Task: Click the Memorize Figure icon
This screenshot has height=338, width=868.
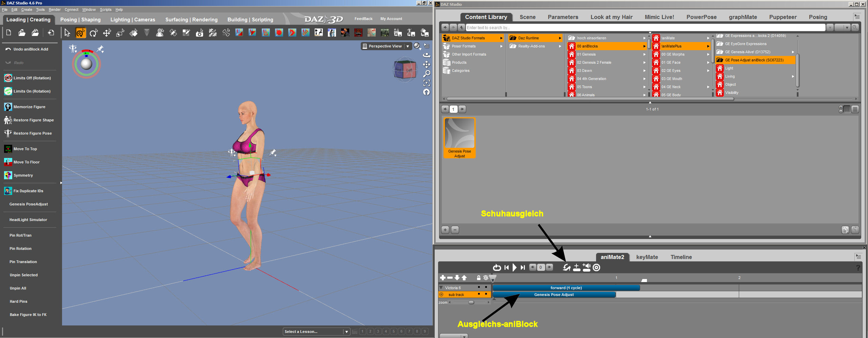Action: pyautogui.click(x=8, y=107)
